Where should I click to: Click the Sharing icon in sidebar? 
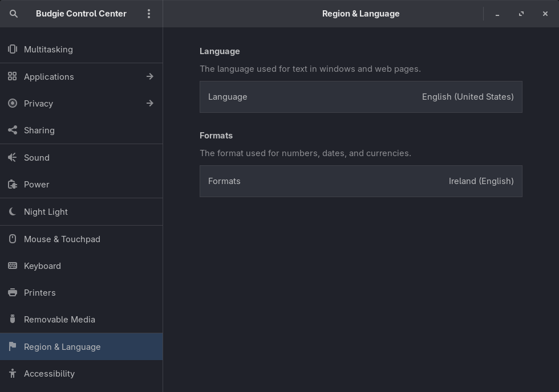pyautogui.click(x=13, y=130)
